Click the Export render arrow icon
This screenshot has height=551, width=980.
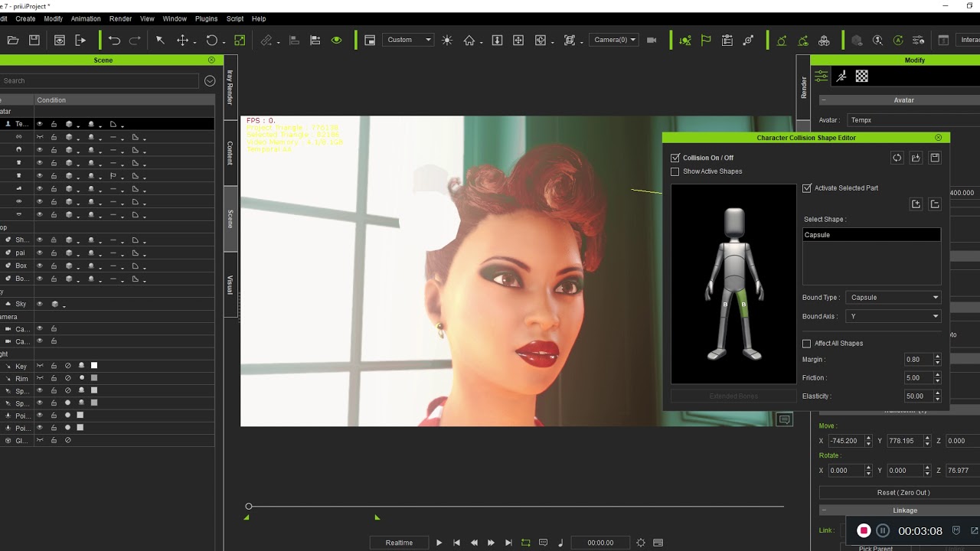(80, 40)
